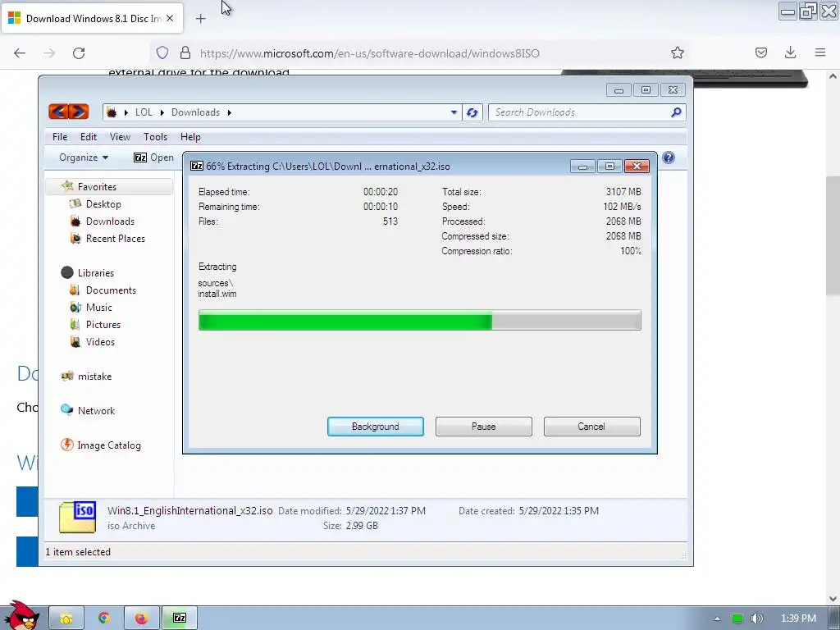The image size is (840, 630).
Task: Click the Pictures library icon
Action: coord(75,324)
